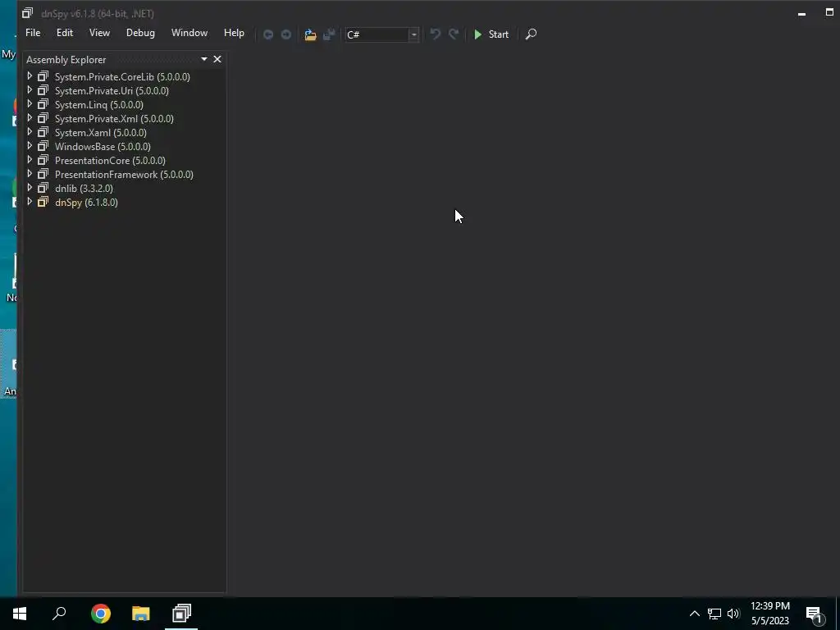Minimize the dnSpy window
840x630 pixels.
click(x=802, y=13)
